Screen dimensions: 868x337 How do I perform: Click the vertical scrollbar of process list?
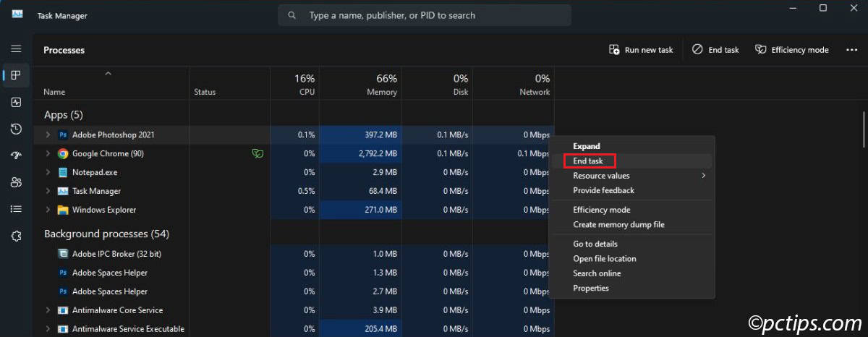coord(863,129)
